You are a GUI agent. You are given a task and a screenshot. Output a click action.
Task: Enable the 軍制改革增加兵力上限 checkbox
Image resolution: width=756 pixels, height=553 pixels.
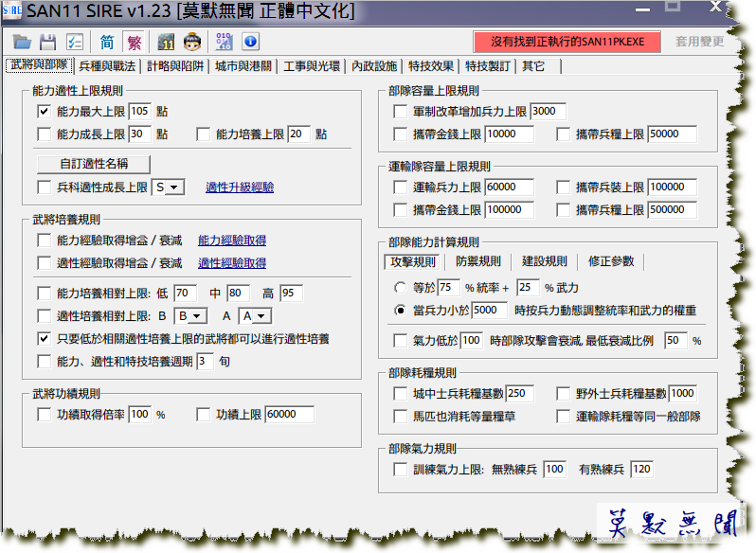pos(400,111)
